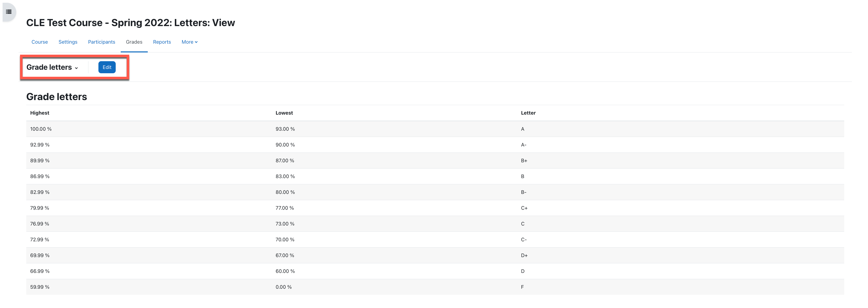Click letter D in 60.00 % row
The image size is (868, 308).
click(523, 272)
